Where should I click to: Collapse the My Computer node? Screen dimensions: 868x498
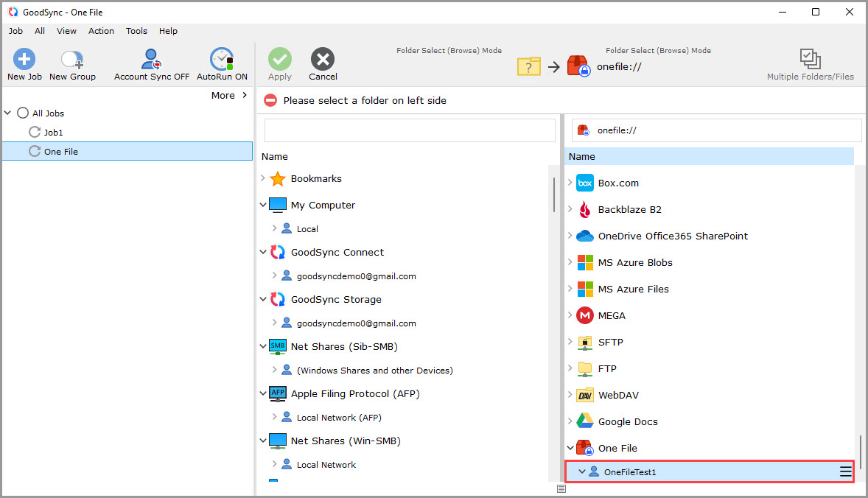point(263,205)
